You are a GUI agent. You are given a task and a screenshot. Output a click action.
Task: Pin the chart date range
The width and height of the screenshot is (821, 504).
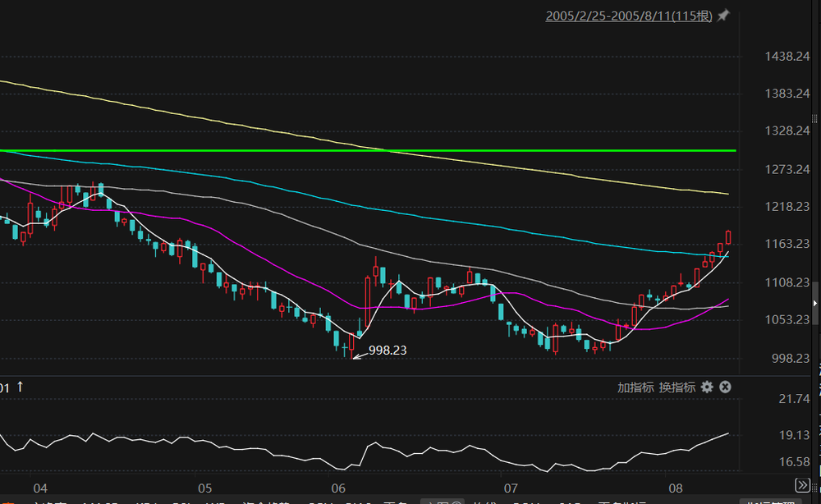click(723, 16)
